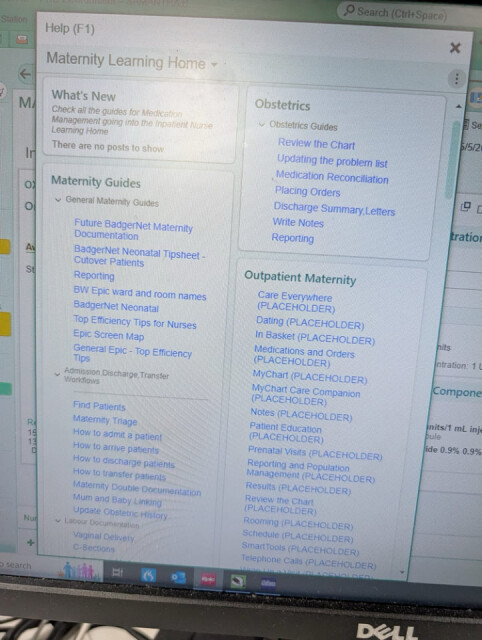
Task: Open Prenatal Visits (PLACEHOLDER) link
Action: [315, 453]
